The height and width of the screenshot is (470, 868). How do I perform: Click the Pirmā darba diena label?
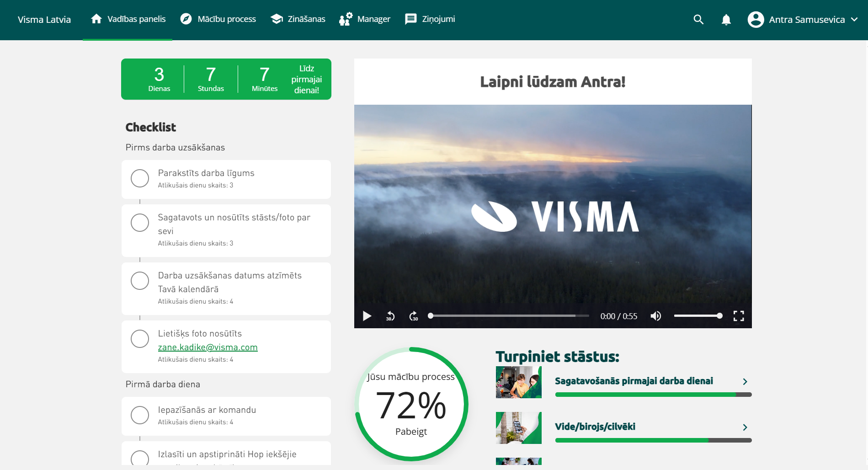click(x=163, y=385)
